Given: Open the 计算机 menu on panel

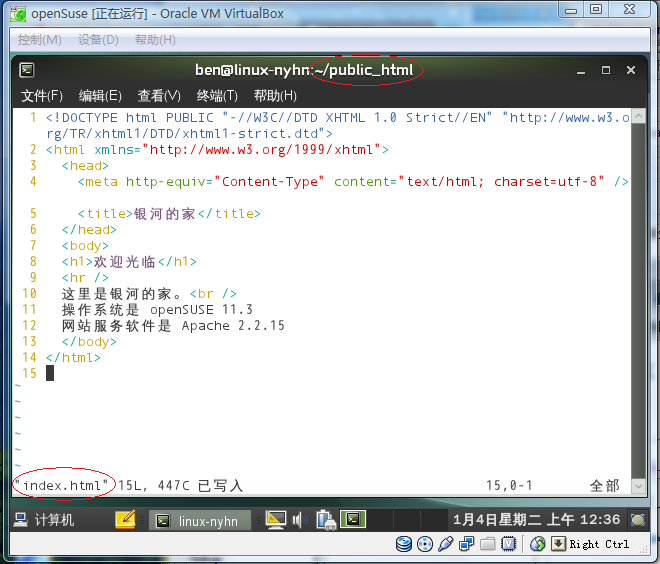Looking at the screenshot, I should pyautogui.click(x=44, y=520).
